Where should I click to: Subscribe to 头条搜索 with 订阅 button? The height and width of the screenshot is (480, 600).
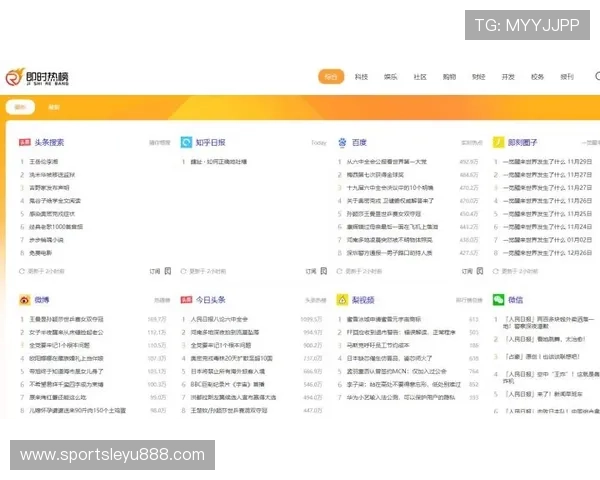[155, 271]
